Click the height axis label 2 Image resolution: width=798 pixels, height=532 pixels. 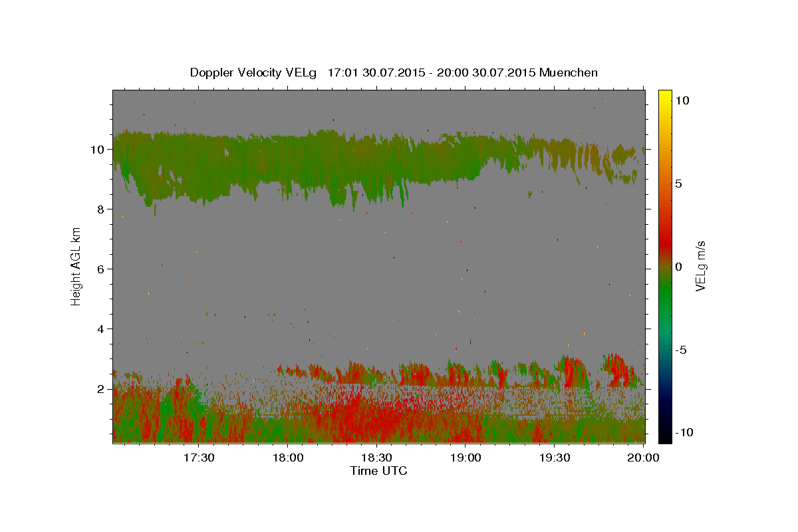coord(101,389)
